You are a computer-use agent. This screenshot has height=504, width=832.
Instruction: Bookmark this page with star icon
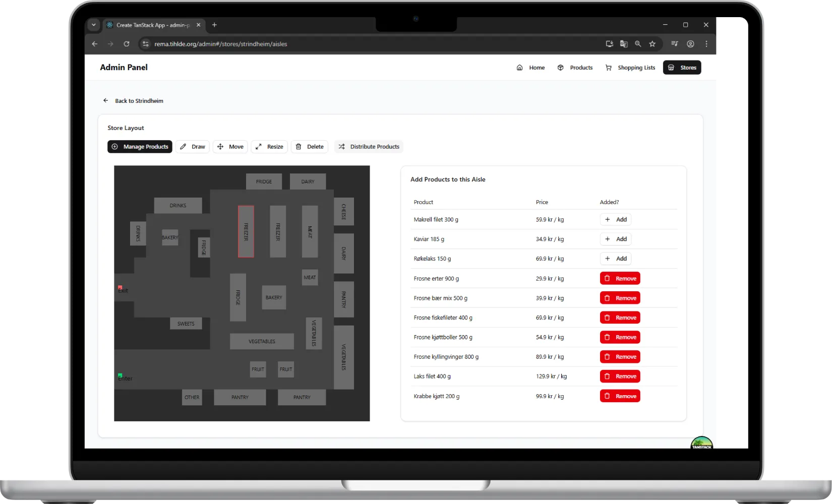(652, 44)
